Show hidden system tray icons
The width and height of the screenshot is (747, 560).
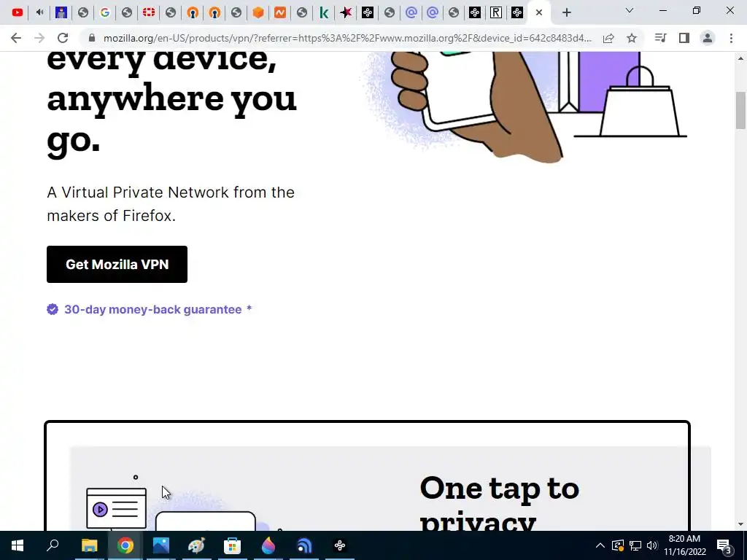coord(600,545)
